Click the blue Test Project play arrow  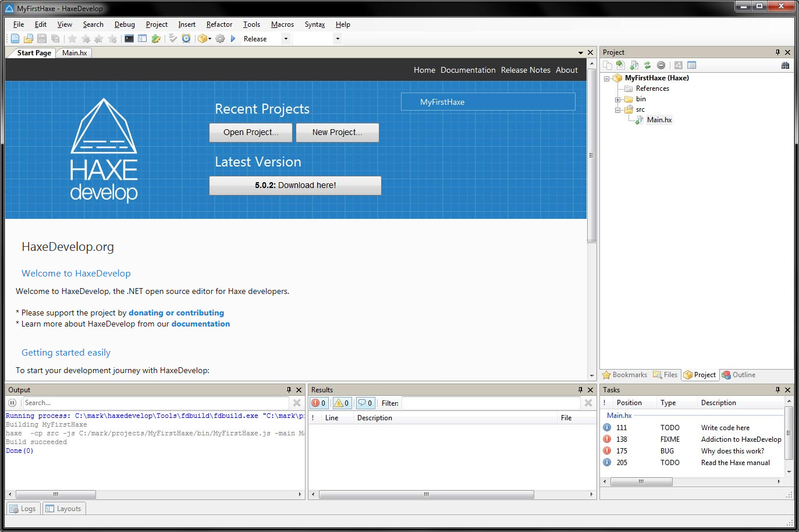(233, 38)
